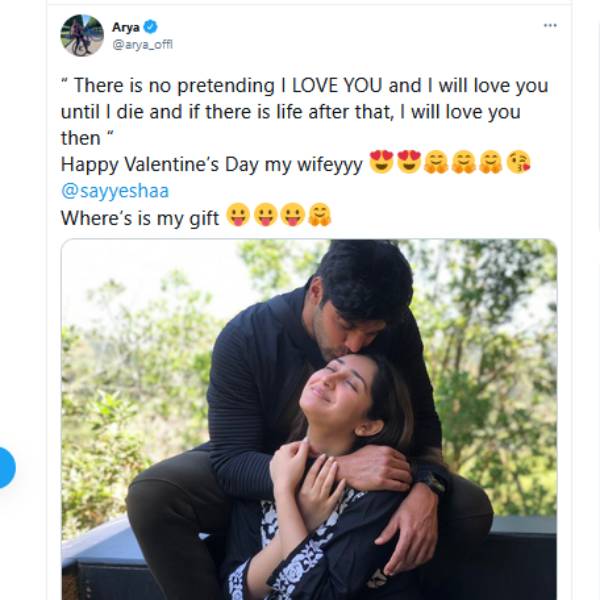600x600 pixels.
Task: Click the "Happy Valentine's Day my wifeyyy" text
Action: point(212,164)
